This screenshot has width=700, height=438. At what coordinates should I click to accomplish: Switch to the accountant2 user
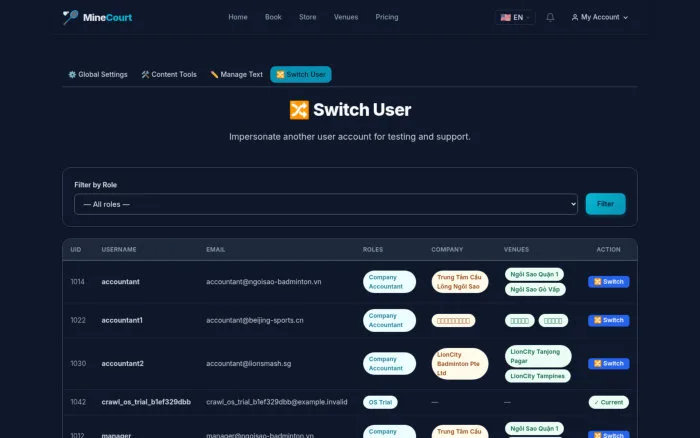608,363
